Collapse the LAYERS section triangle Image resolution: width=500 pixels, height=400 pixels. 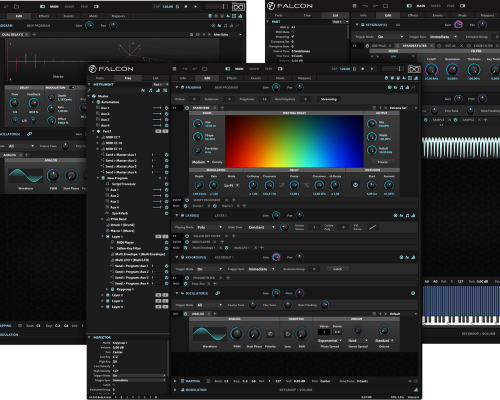177,216
